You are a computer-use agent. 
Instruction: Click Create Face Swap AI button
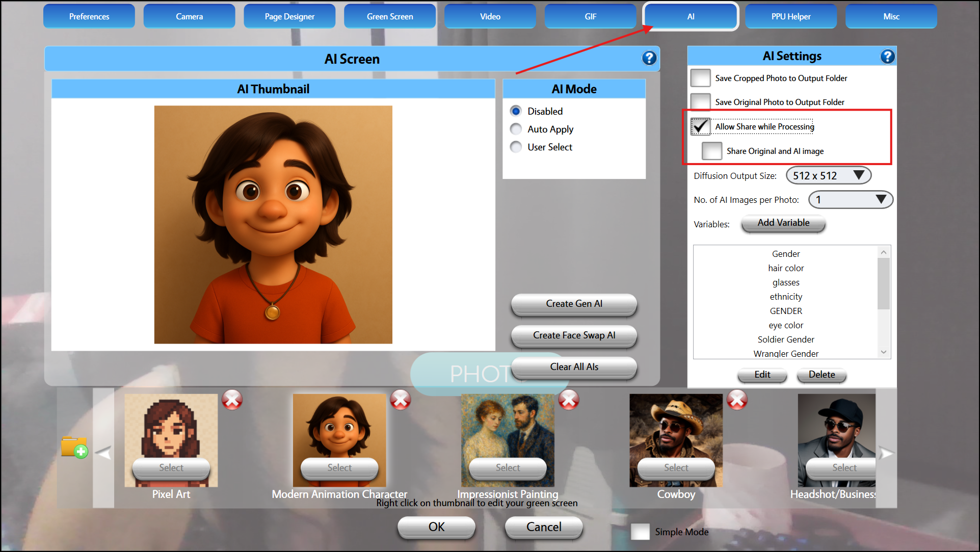tap(574, 335)
